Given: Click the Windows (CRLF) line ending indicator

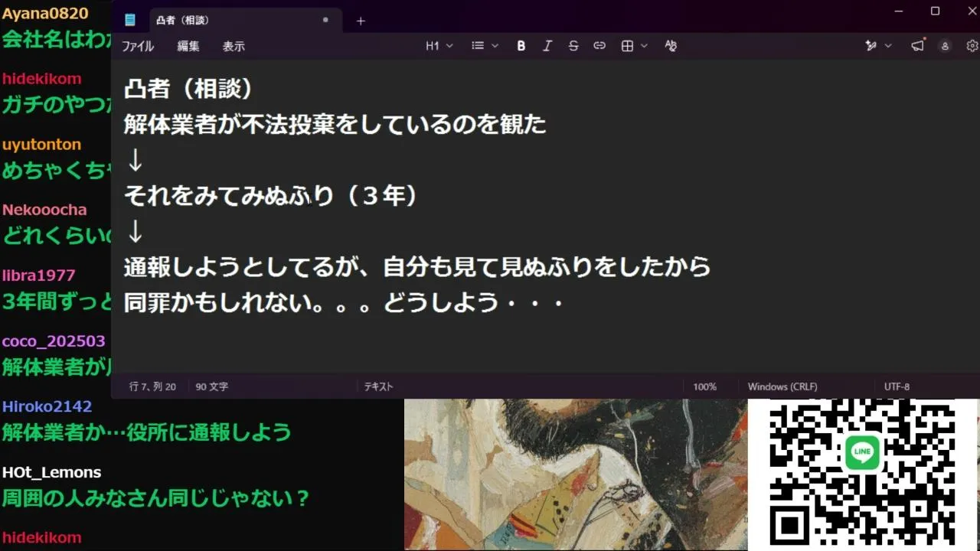Looking at the screenshot, I should [x=782, y=386].
